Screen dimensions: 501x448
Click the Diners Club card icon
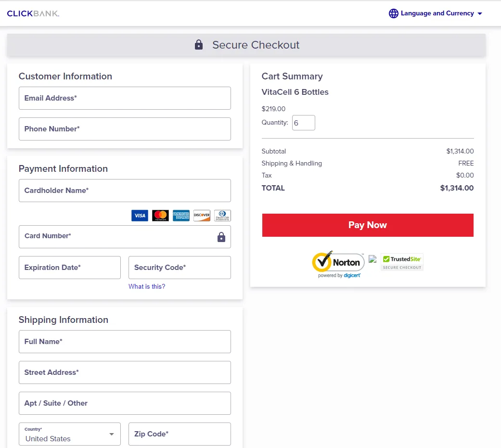(x=222, y=216)
